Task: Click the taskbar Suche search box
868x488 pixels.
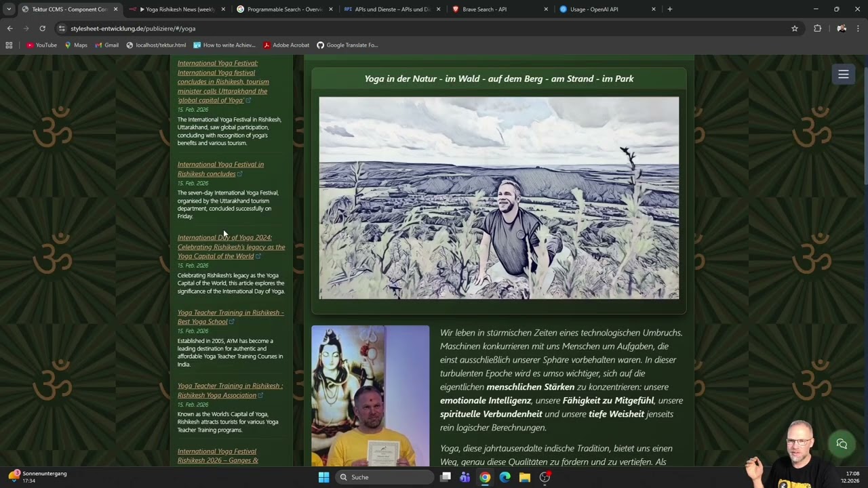Action: coord(385,477)
